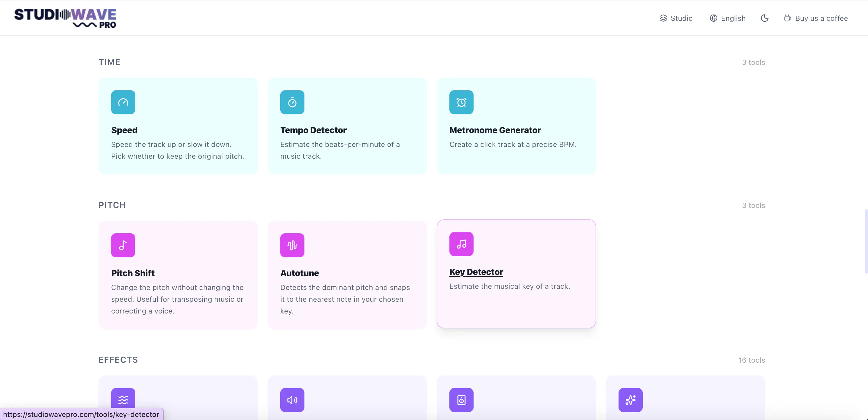Screen dimensions: 868x420
Task: Click the Autotune description text
Action: pyautogui.click(x=345, y=299)
